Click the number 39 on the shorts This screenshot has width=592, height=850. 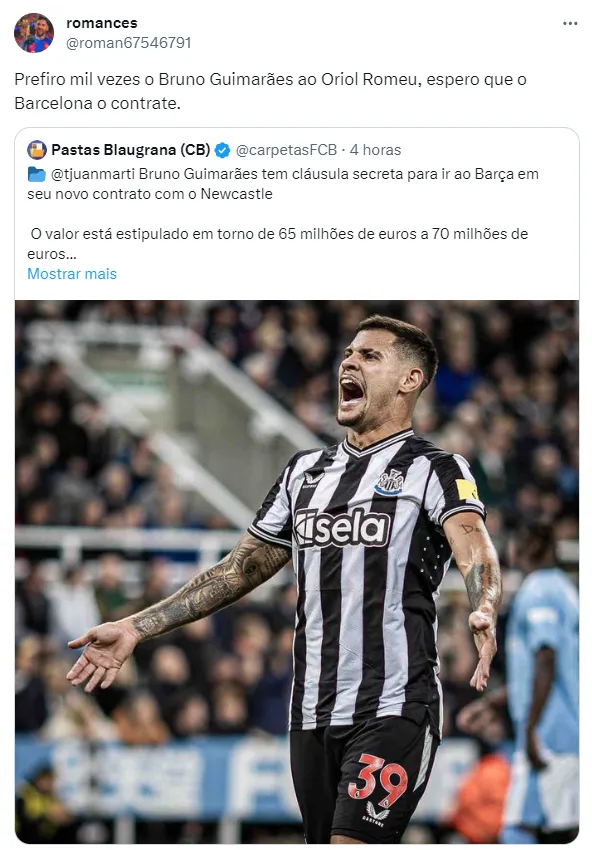point(378,779)
